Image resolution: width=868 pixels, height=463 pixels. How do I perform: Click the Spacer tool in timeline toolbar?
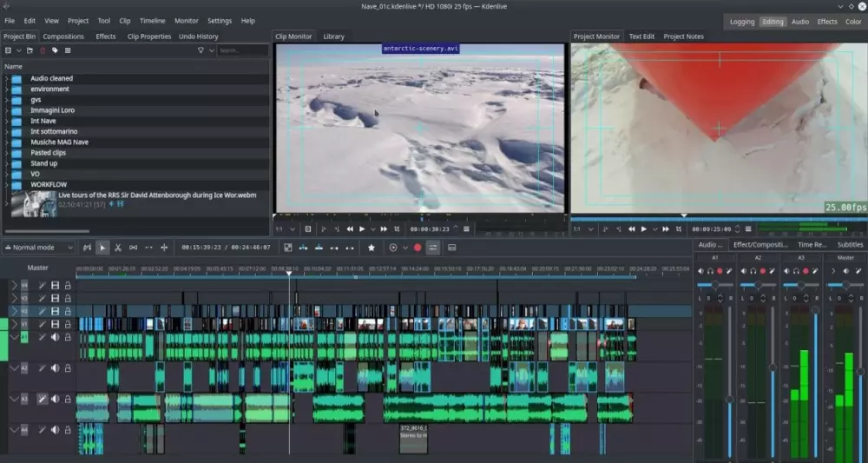coord(133,248)
